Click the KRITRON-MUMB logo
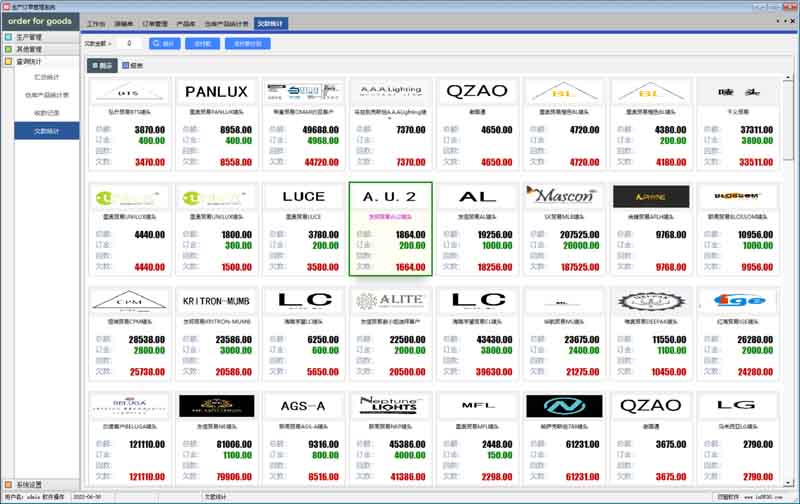Viewport: 800px width, 504px height. 216,301
